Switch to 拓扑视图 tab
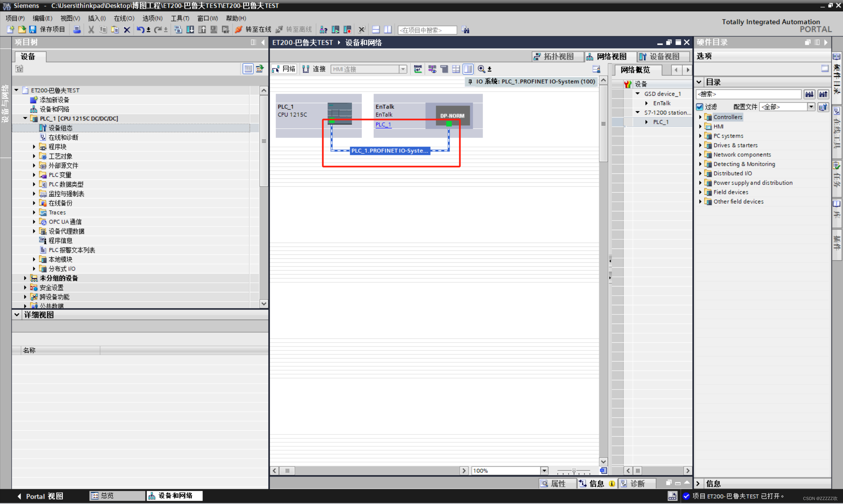The image size is (843, 504). pos(558,56)
